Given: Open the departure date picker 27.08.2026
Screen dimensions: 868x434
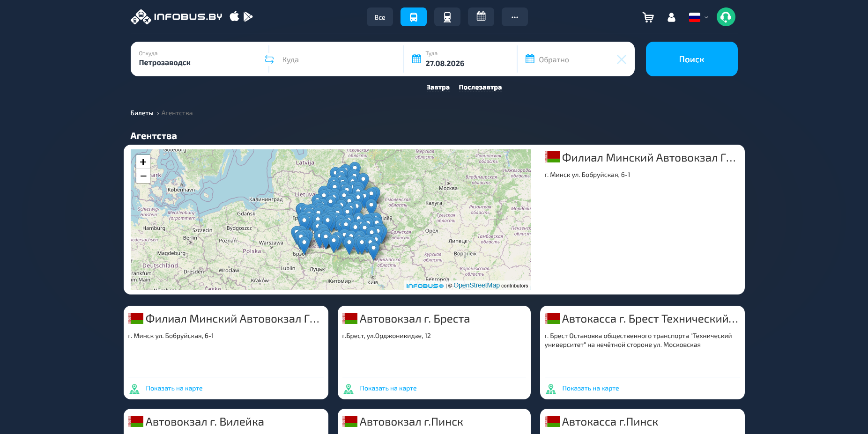Looking at the screenshot, I should coord(460,59).
